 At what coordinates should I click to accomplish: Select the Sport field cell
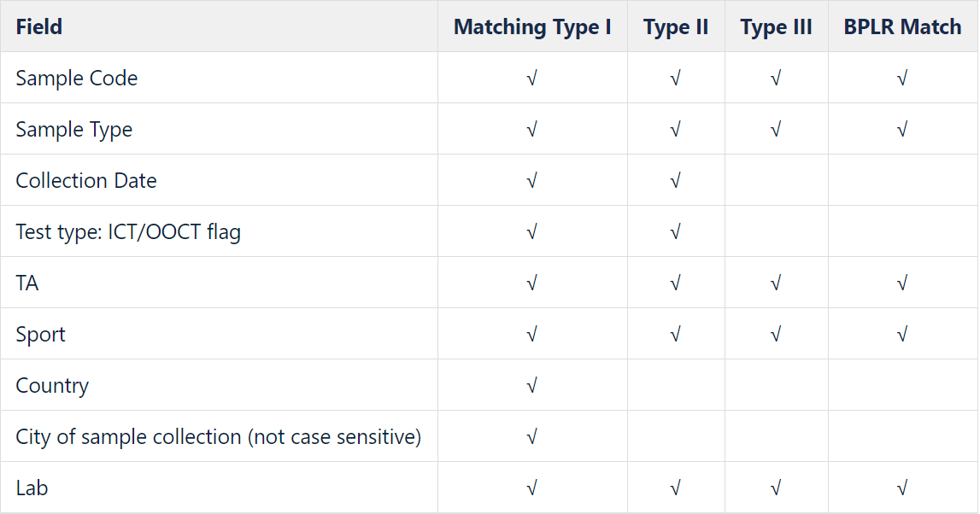click(x=219, y=334)
